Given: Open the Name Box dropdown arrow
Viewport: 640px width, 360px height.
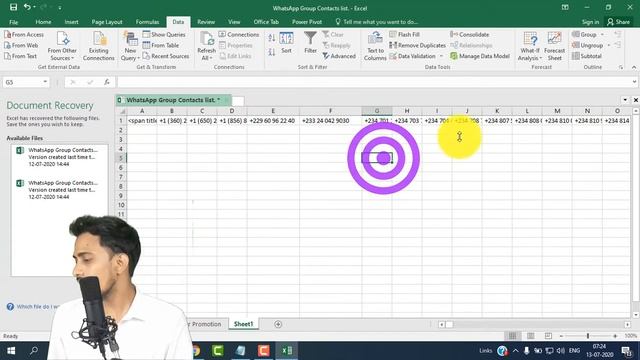Looking at the screenshot, I should (x=45, y=82).
